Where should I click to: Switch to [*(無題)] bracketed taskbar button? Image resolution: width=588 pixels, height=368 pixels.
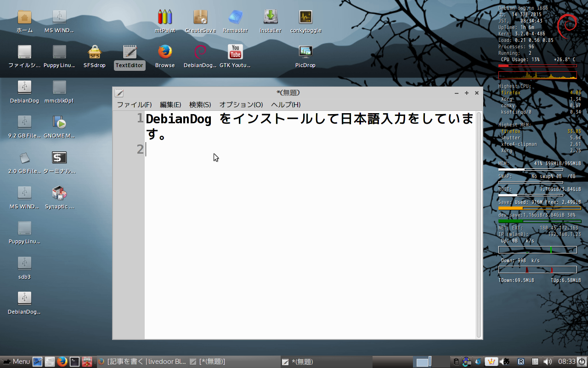pos(234,362)
